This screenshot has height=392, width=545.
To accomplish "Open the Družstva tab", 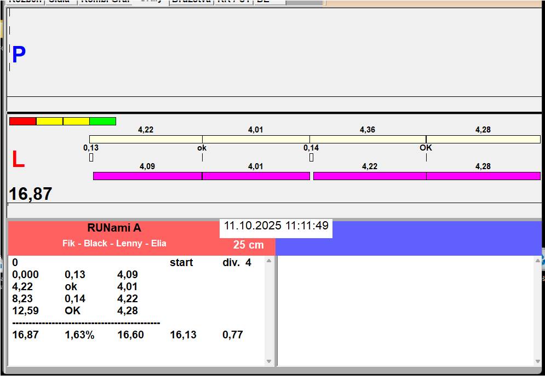I will click(x=191, y=2).
